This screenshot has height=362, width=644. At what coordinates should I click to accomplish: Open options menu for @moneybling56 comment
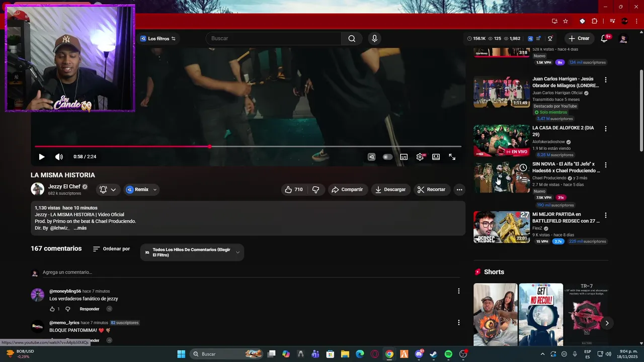click(458, 291)
